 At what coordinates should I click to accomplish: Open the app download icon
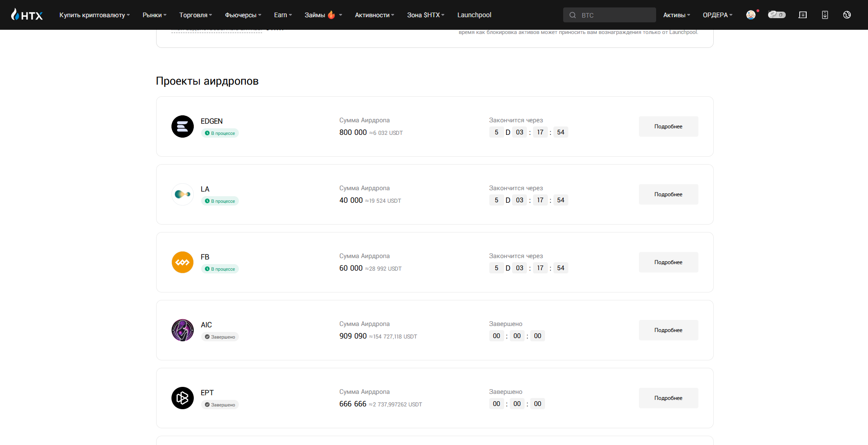[825, 15]
